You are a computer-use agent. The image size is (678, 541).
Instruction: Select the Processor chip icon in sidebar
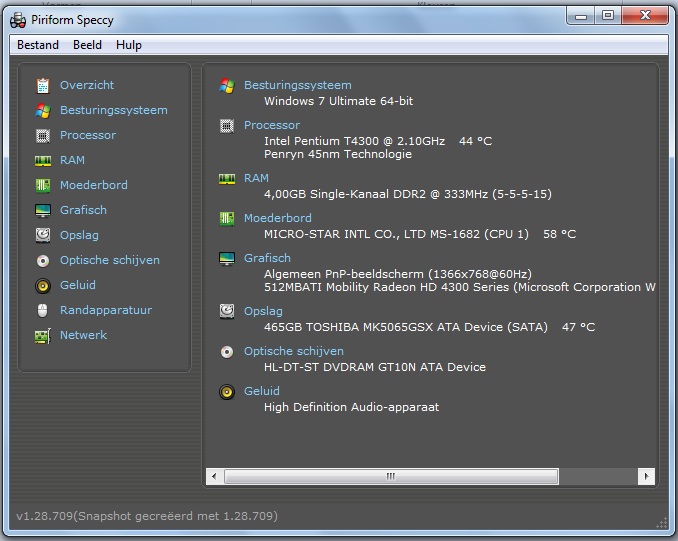[x=43, y=135]
